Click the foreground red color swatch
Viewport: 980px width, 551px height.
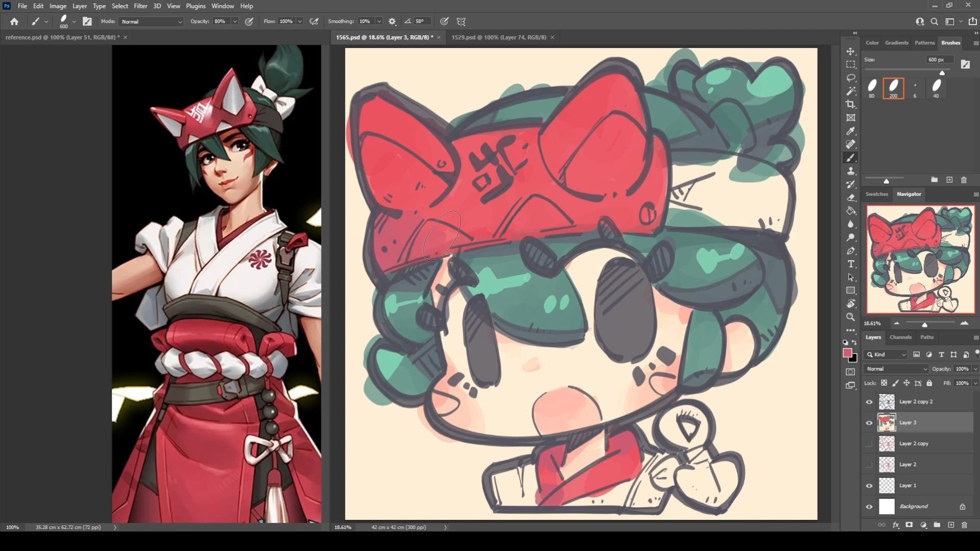[847, 353]
